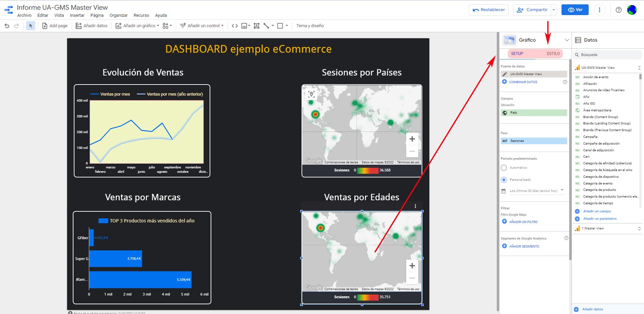Open the shape tool dropdown arrow
Viewport: 644px width, 314px height.
[x=287, y=26]
